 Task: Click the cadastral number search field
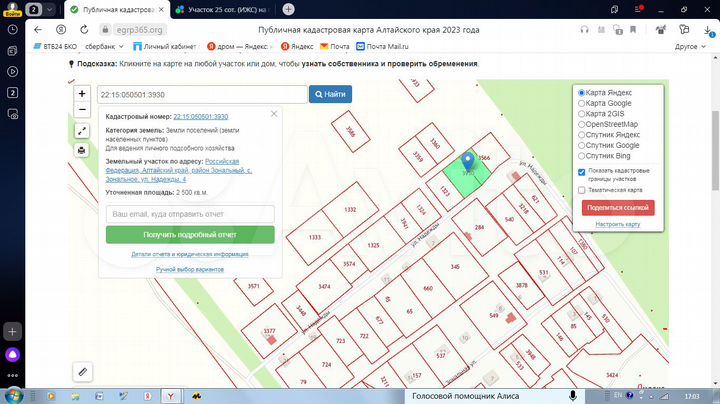tap(202, 94)
